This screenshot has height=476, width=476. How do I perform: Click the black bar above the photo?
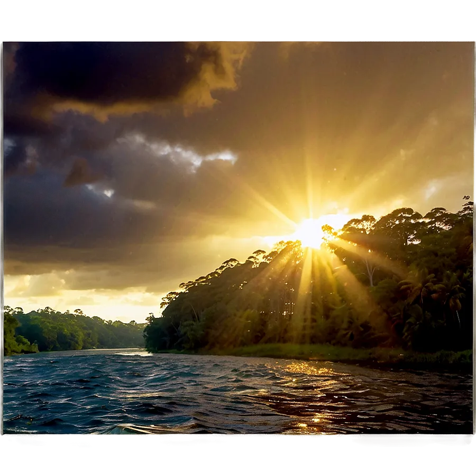click(238, 19)
